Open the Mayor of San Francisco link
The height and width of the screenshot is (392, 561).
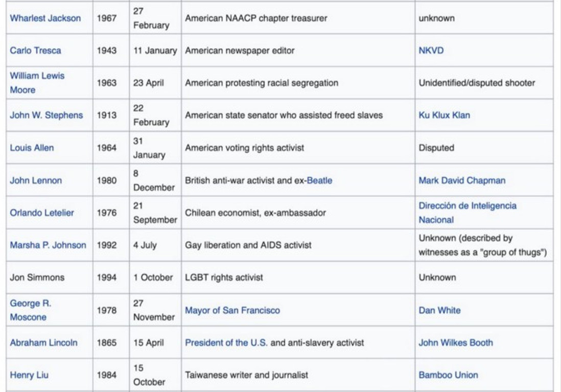[232, 310]
